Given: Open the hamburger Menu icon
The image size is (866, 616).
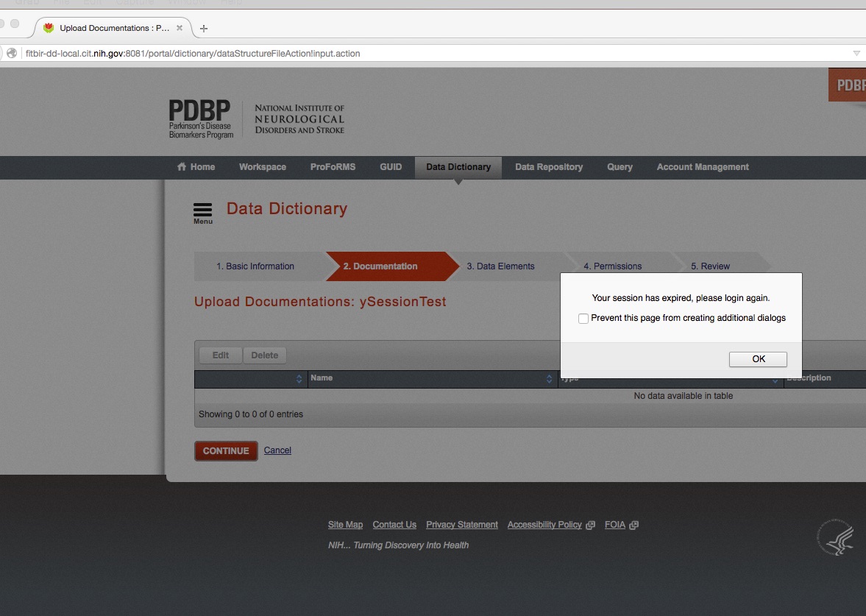Looking at the screenshot, I should [x=202, y=213].
